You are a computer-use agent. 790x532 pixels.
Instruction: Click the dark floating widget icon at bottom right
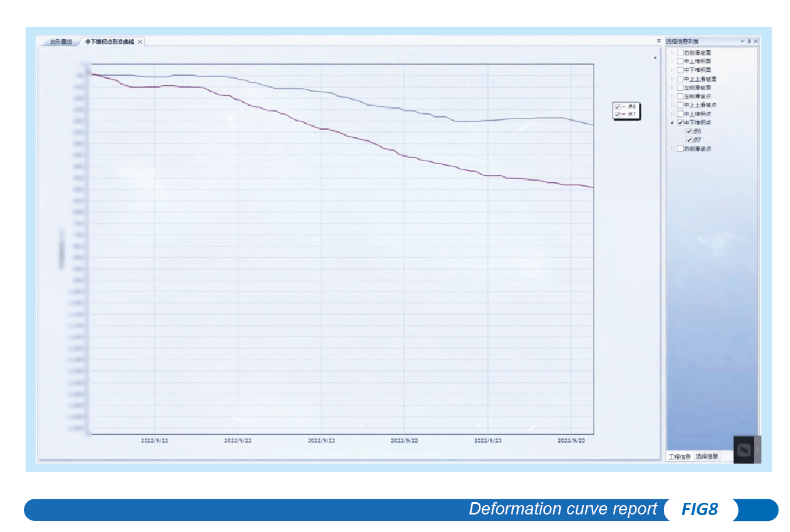pyautogui.click(x=744, y=450)
